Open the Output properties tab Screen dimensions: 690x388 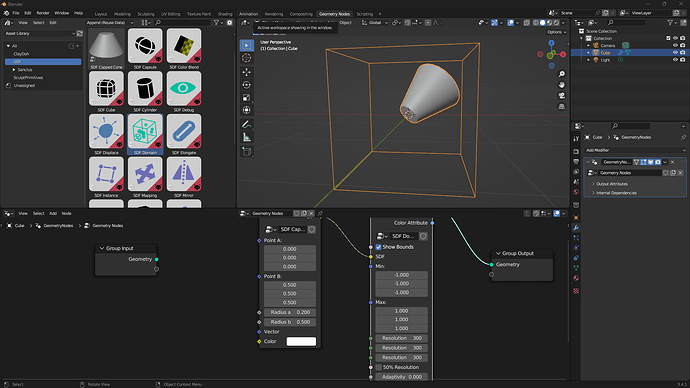coord(576,161)
